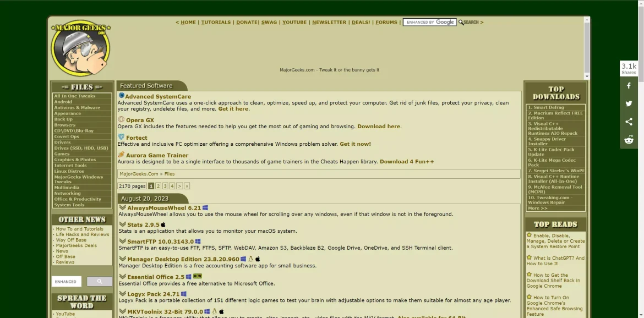Image resolution: width=644 pixels, height=318 pixels.
Task: Open Smart Defrag in Top Downloads
Action: coord(546,107)
